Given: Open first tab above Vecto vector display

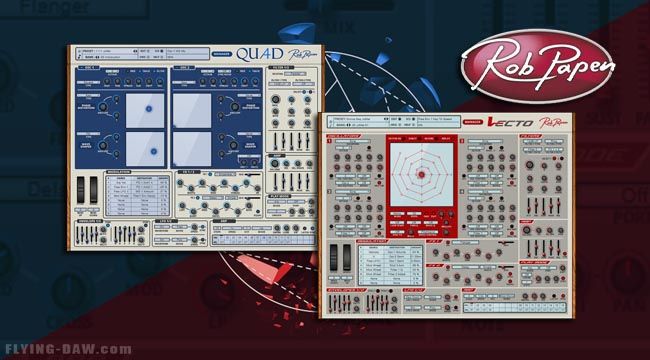Looking at the screenshot, I should tap(394, 139).
